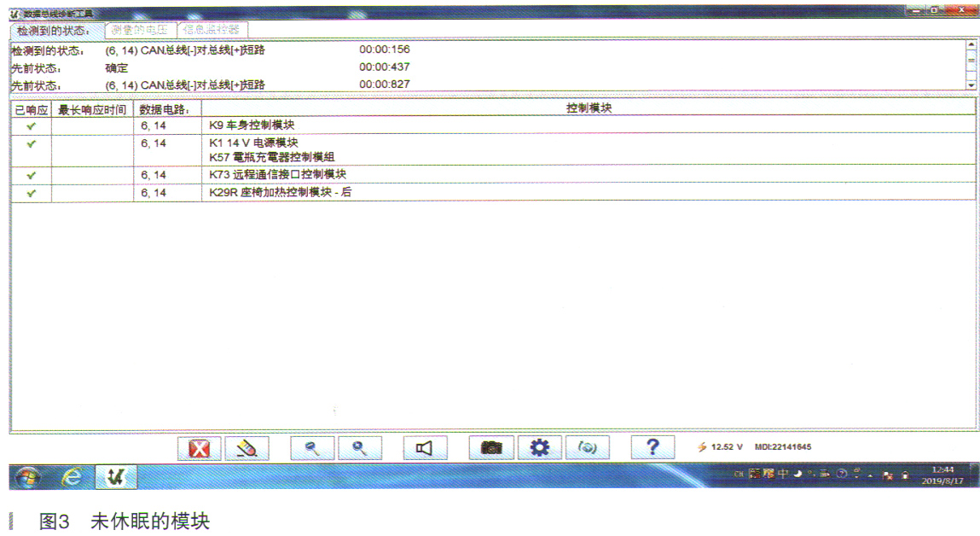Screen dimensions: 980x536
Task: Click the Windows Start orb
Action: [x=27, y=478]
